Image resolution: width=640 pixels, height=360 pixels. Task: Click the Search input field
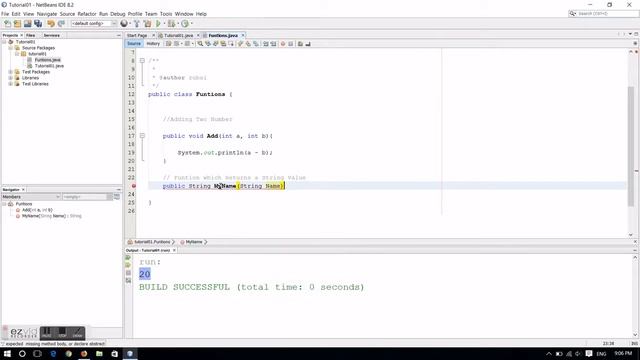607,13
